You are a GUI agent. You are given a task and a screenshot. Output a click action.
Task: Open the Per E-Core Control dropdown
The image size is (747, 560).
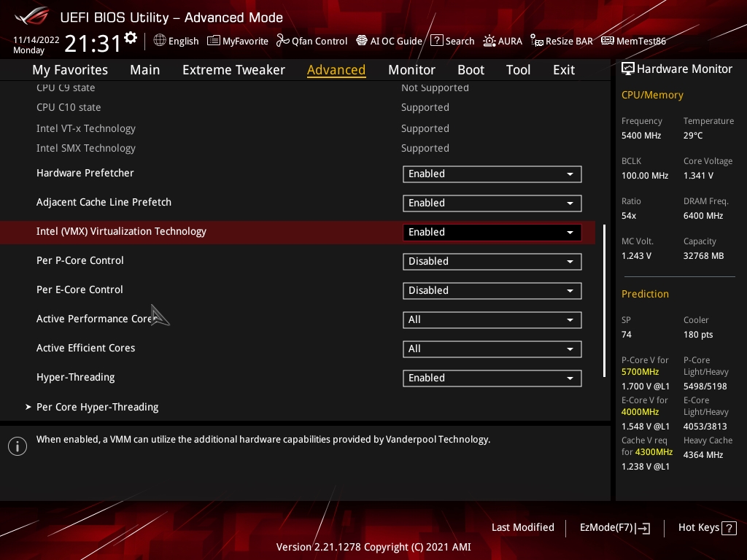point(492,290)
